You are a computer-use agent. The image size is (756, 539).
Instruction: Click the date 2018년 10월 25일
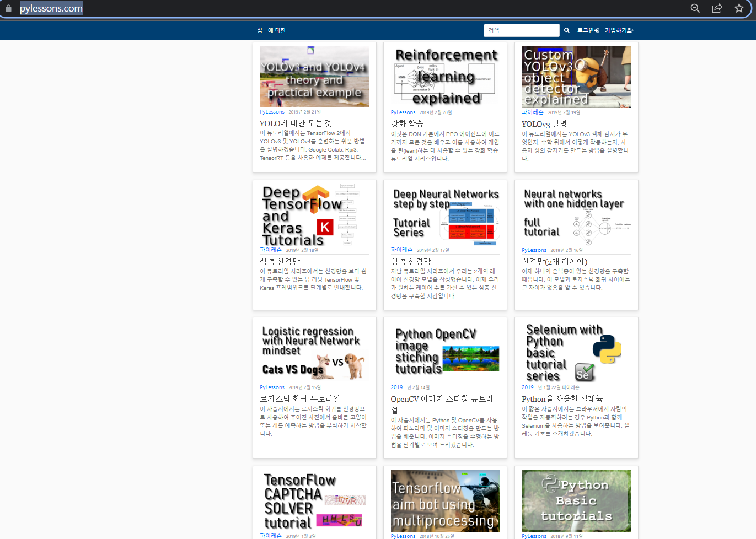[437, 536]
